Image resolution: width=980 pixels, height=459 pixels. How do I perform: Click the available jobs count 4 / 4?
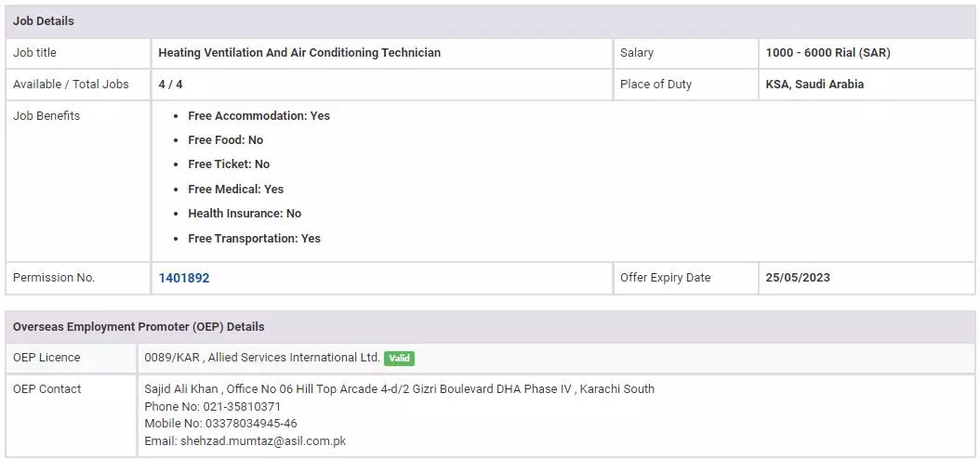point(170,85)
